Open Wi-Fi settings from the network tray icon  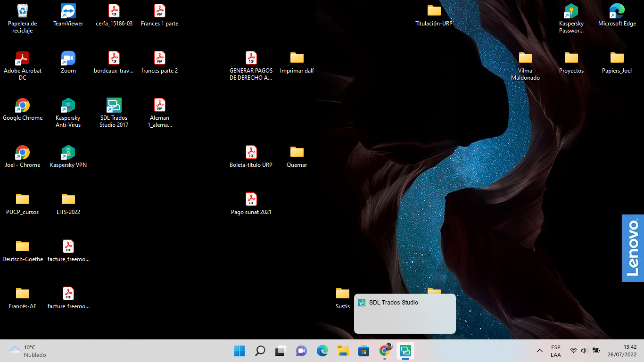click(x=574, y=351)
